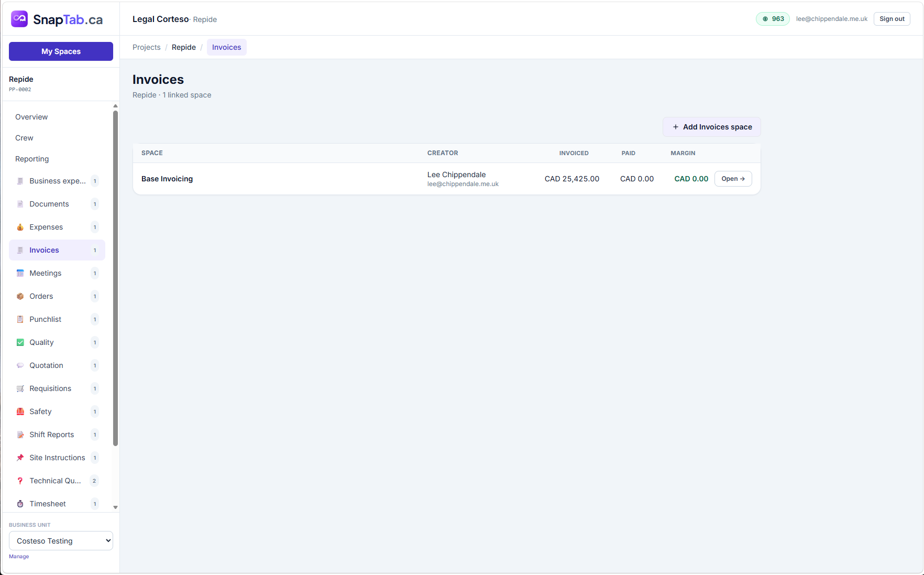Image resolution: width=924 pixels, height=575 pixels.
Task: Click the Timesheet stopwatch icon
Action: (20, 504)
